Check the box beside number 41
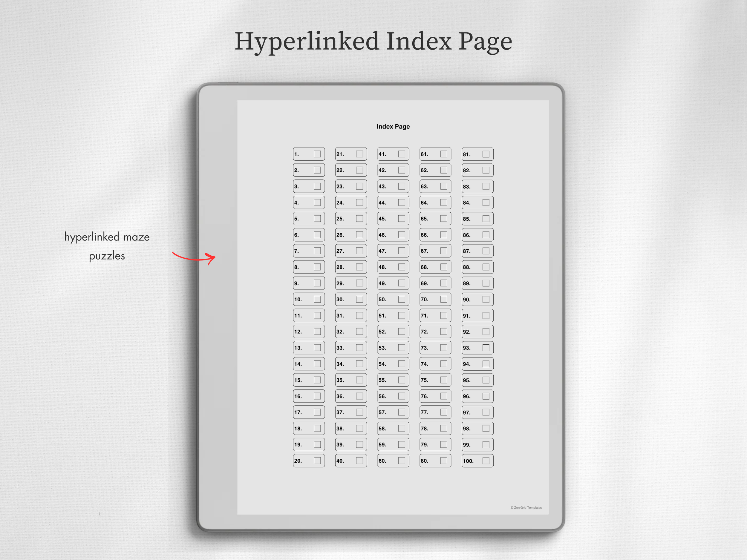This screenshot has height=560, width=747. coord(402,154)
